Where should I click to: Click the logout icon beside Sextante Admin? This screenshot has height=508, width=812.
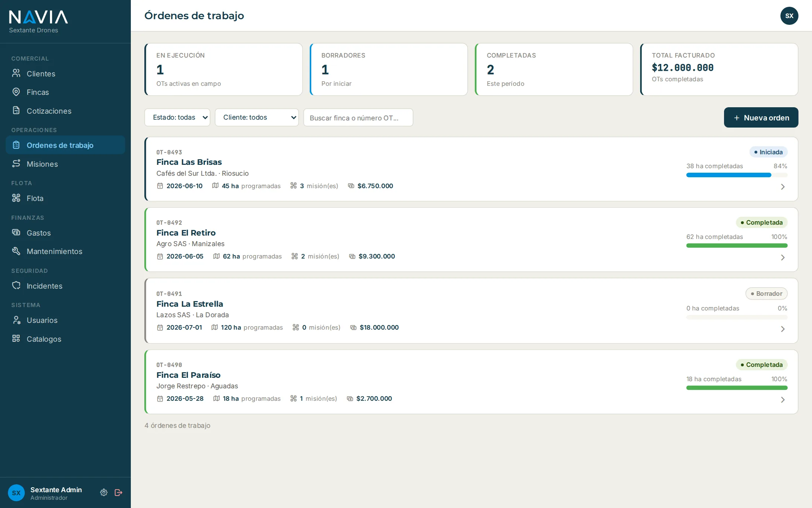(x=118, y=493)
